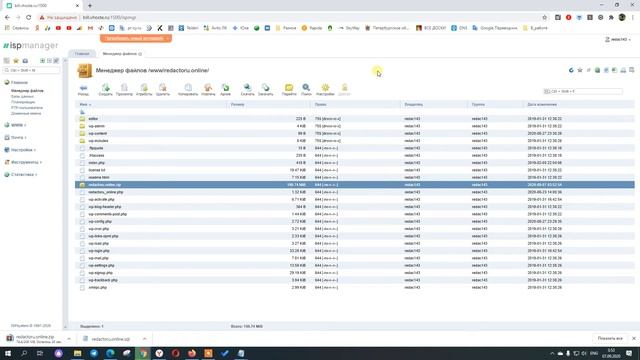
Task: Open the user account dropdown at top right
Action: pyautogui.click(x=618, y=40)
